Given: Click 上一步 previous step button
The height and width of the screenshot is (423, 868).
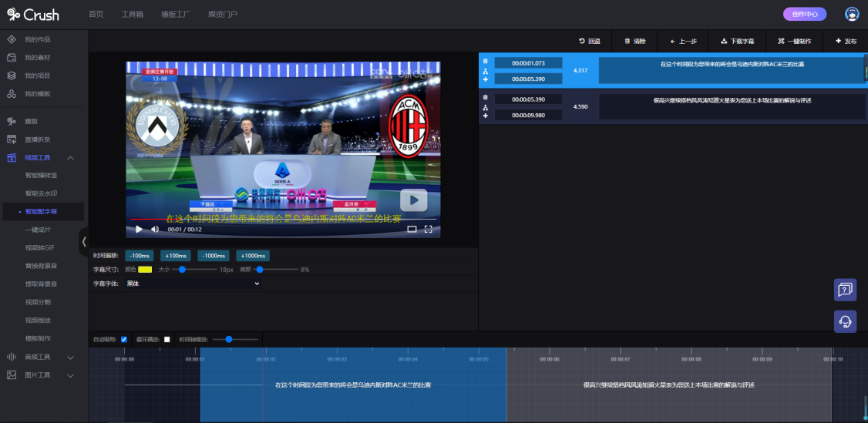Looking at the screenshot, I should pos(682,41).
